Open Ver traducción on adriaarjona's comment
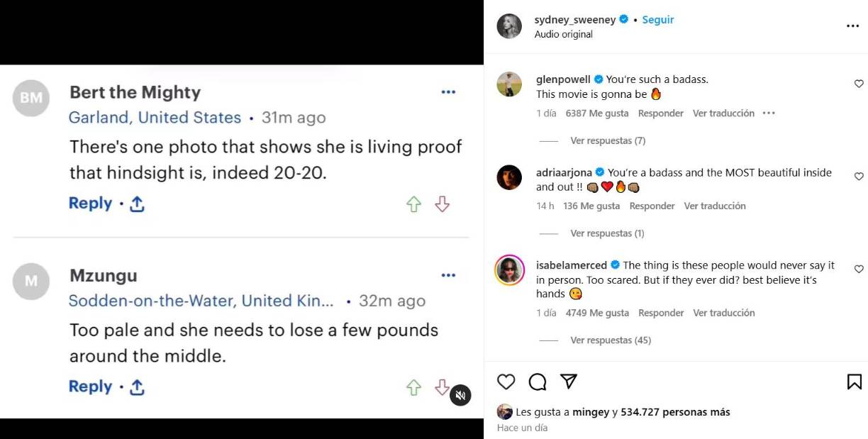 715,206
